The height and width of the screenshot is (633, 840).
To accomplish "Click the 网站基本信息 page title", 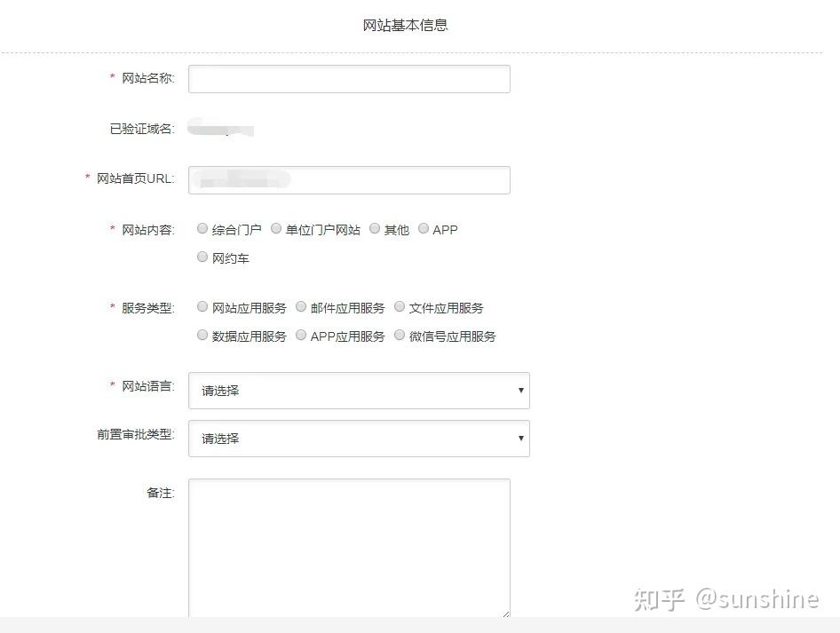I will point(406,25).
